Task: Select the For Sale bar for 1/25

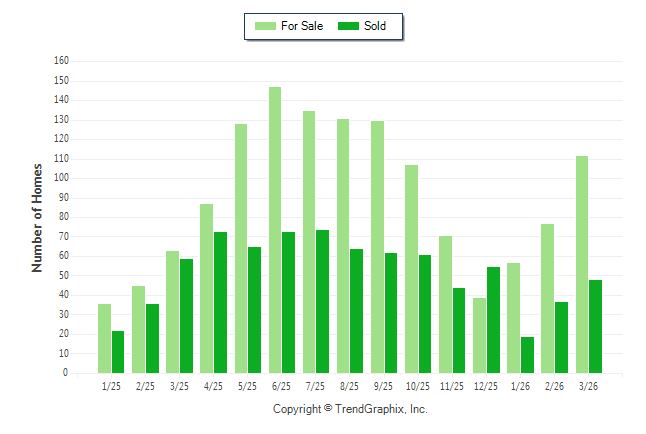Action: click(x=104, y=338)
